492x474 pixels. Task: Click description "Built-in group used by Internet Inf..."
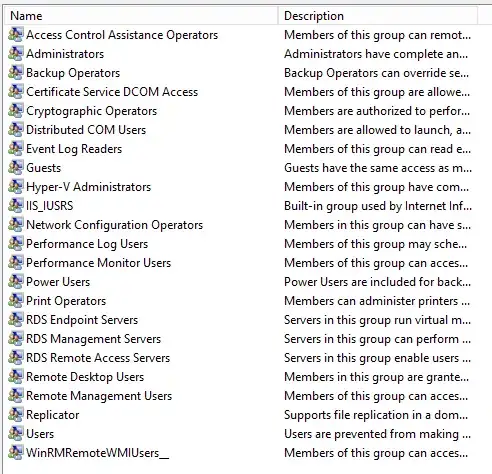pyautogui.click(x=378, y=206)
